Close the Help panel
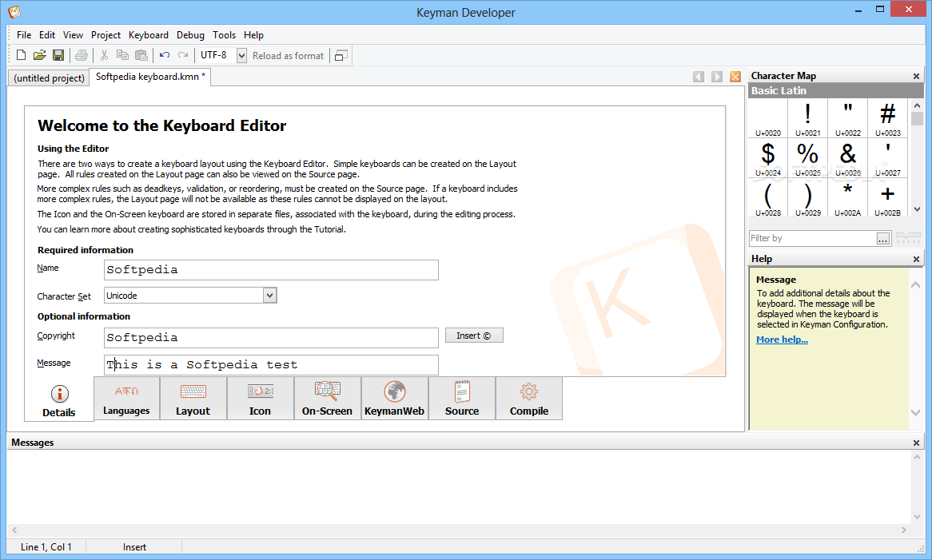This screenshot has height=560, width=932. pos(917,259)
